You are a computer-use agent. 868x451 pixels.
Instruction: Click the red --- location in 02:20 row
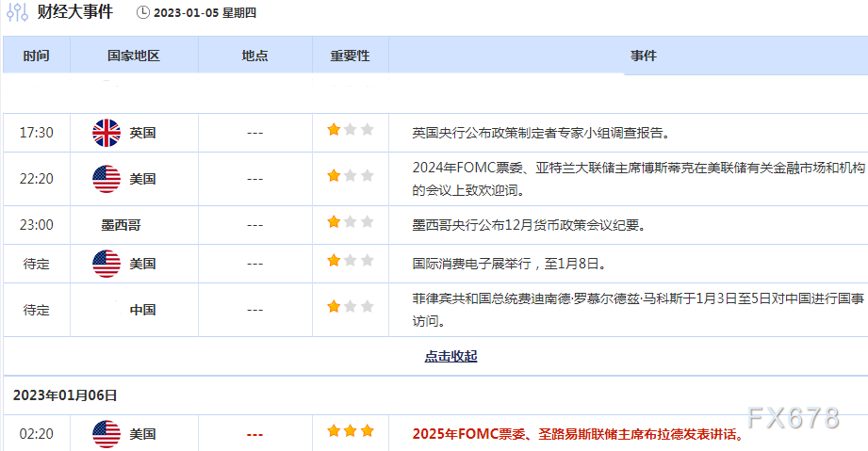pyautogui.click(x=254, y=434)
